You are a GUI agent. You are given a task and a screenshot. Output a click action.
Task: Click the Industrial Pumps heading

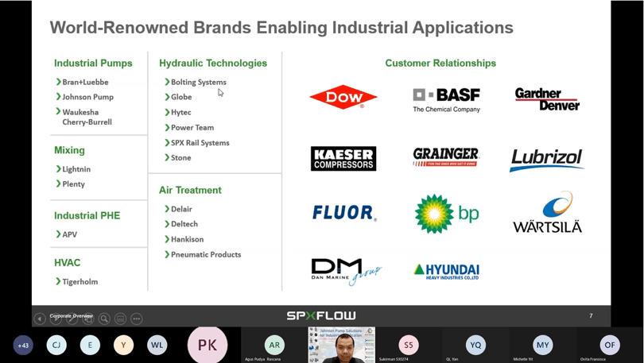93,64
